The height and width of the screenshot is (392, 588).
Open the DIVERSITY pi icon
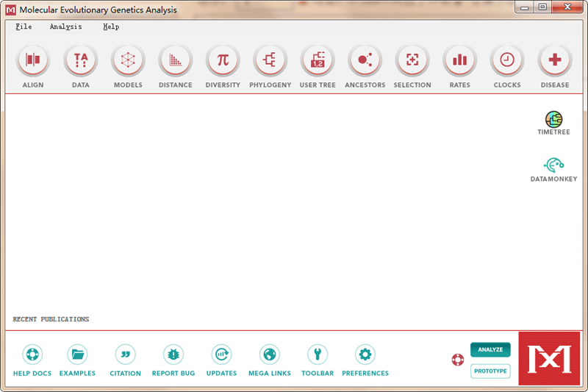click(223, 60)
